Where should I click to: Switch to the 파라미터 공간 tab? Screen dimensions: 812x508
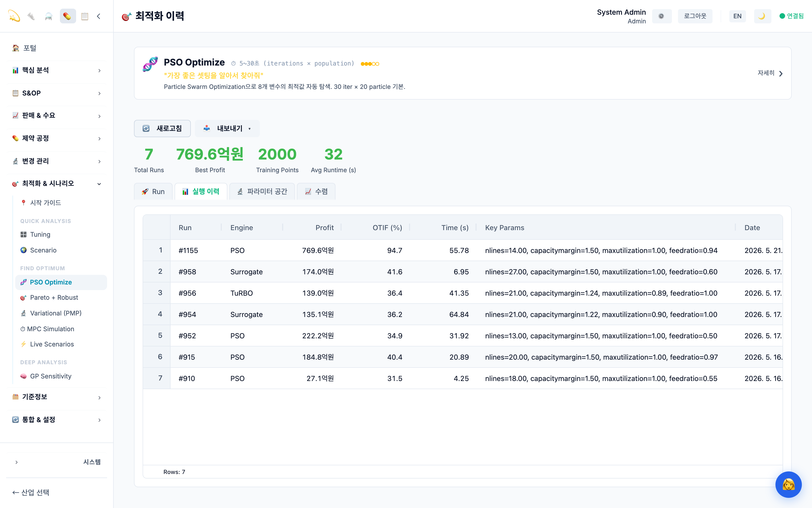pyautogui.click(x=262, y=192)
